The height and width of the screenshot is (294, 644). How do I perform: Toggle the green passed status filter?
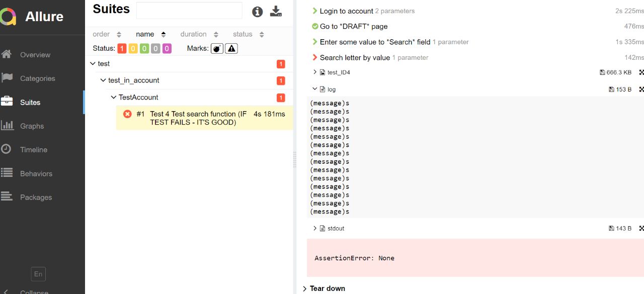click(144, 48)
